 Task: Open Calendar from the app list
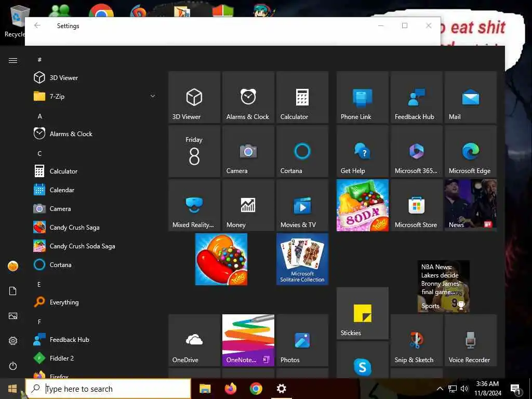click(95, 190)
